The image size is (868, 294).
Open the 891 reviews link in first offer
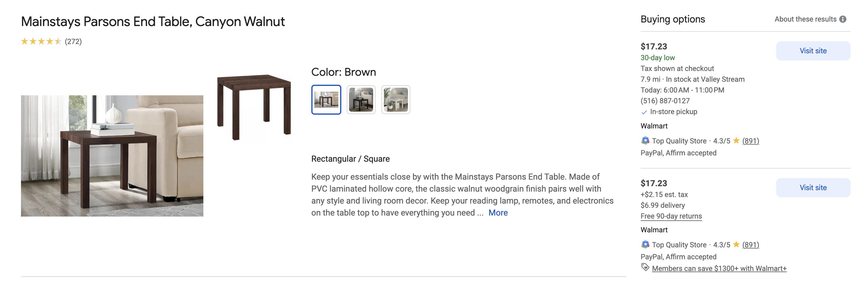tap(750, 141)
